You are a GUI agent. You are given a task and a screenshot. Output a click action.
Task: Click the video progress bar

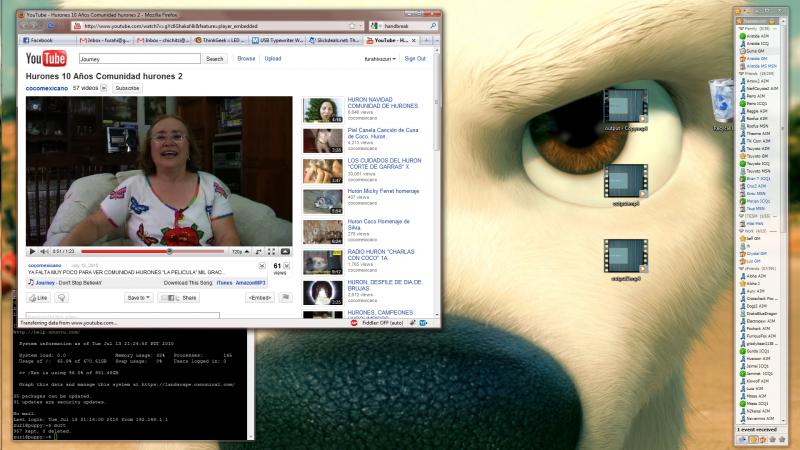click(150, 251)
